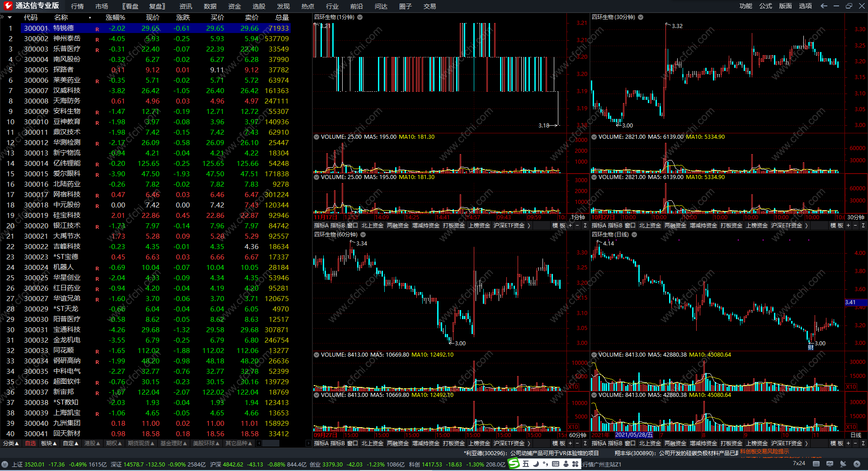
Task: Open the Sogou toolbox grid icon
Action: [x=576, y=464]
